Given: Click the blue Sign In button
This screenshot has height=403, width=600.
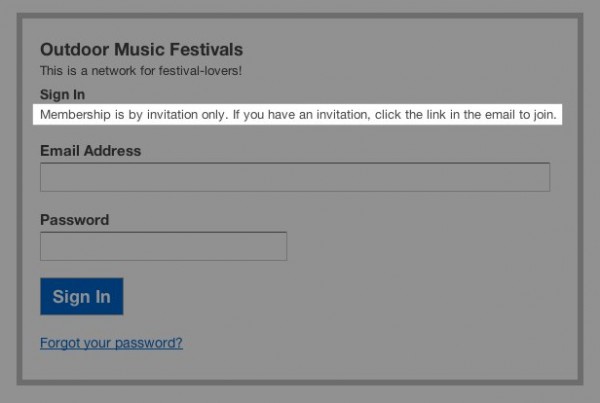Looking at the screenshot, I should pyautogui.click(x=82, y=296).
